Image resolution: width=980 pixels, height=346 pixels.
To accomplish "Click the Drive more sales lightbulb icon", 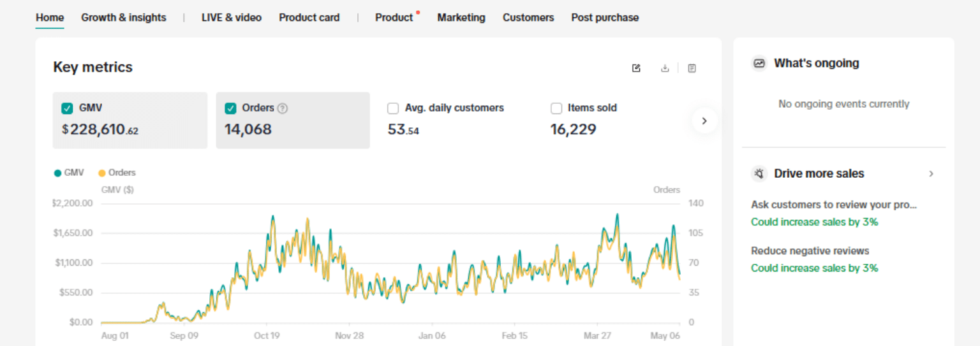I will 759,173.
